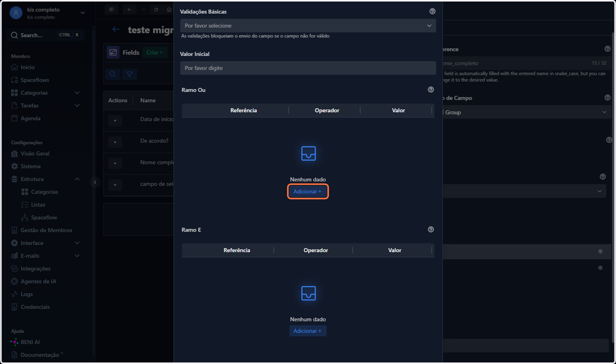Click Referência column header in Ramo E
Screen dimensions: 616x364
coord(237,250)
